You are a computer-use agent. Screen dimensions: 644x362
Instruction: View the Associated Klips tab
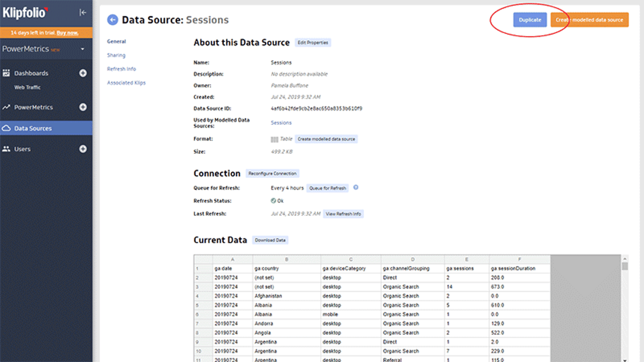click(126, 82)
